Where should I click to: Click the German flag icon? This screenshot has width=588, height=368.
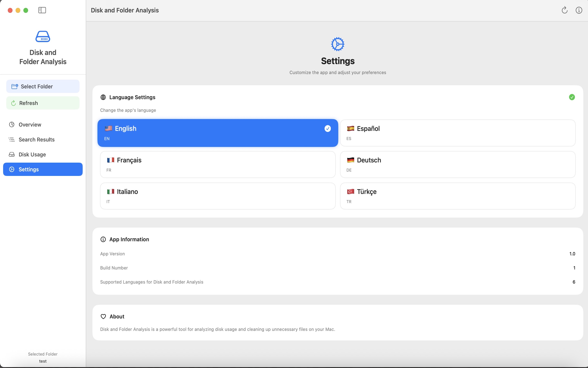(350, 160)
